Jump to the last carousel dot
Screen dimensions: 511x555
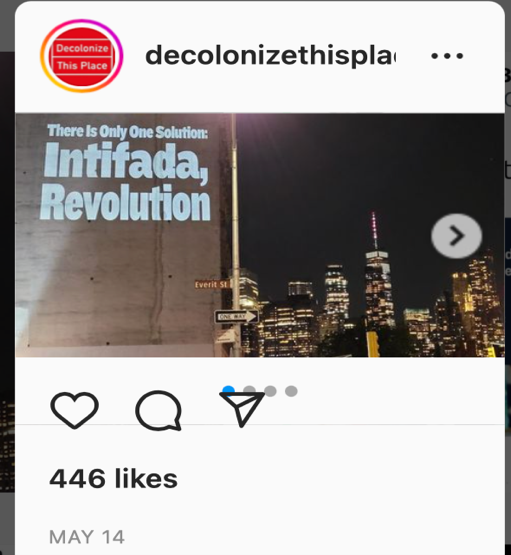pos(291,391)
